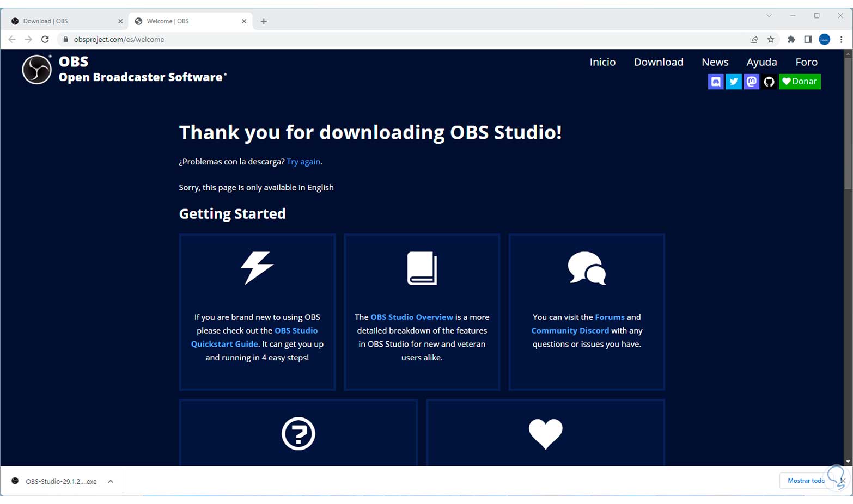Expand options for the OBS-Studio download
This screenshot has height=504, width=853.
111,481
